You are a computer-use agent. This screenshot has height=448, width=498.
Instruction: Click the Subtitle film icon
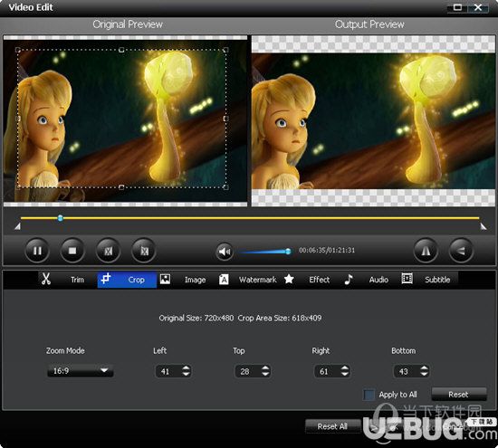click(407, 279)
